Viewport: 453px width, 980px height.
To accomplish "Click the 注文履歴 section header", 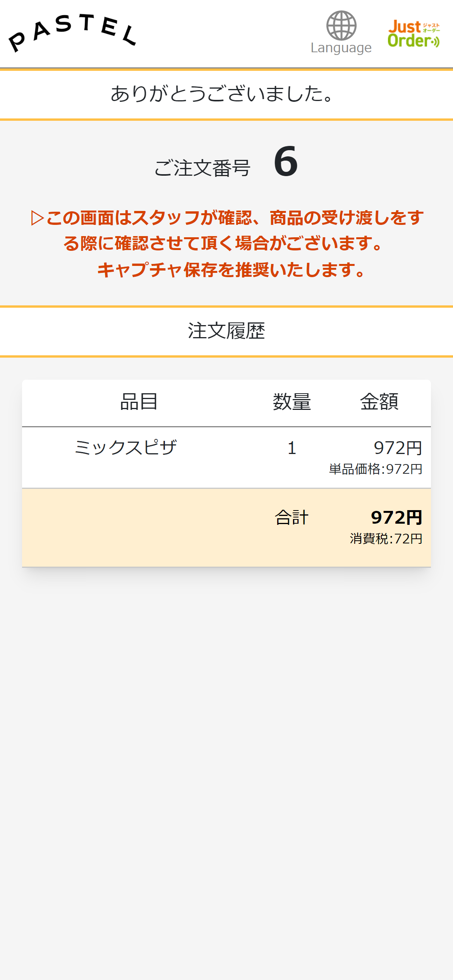I will coord(226,331).
